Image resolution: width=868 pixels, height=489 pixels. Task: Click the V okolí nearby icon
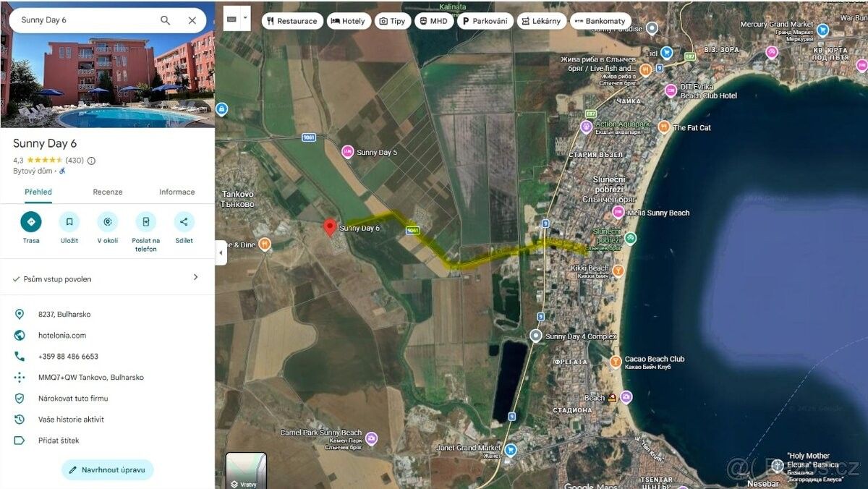point(108,221)
